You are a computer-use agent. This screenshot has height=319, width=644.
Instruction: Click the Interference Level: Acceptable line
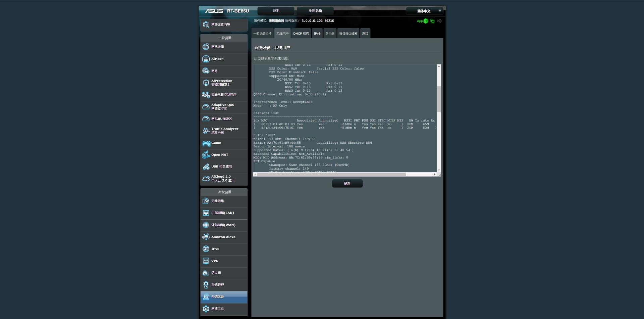(283, 102)
